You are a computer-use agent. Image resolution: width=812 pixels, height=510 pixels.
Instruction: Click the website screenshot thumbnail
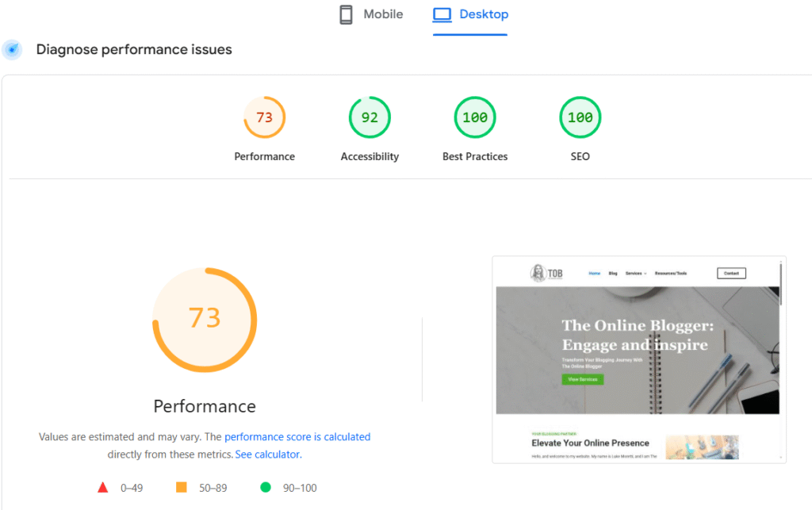point(638,359)
